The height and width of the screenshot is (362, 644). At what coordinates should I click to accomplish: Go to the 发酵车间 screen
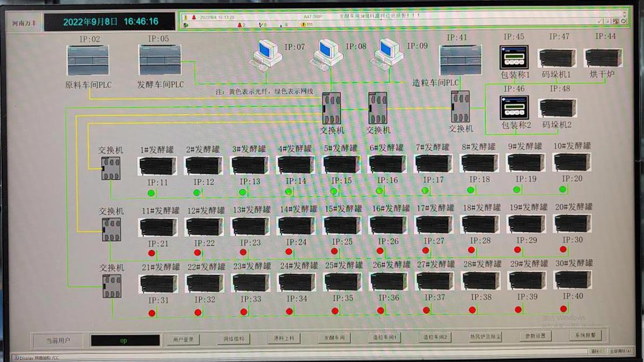tap(334, 338)
